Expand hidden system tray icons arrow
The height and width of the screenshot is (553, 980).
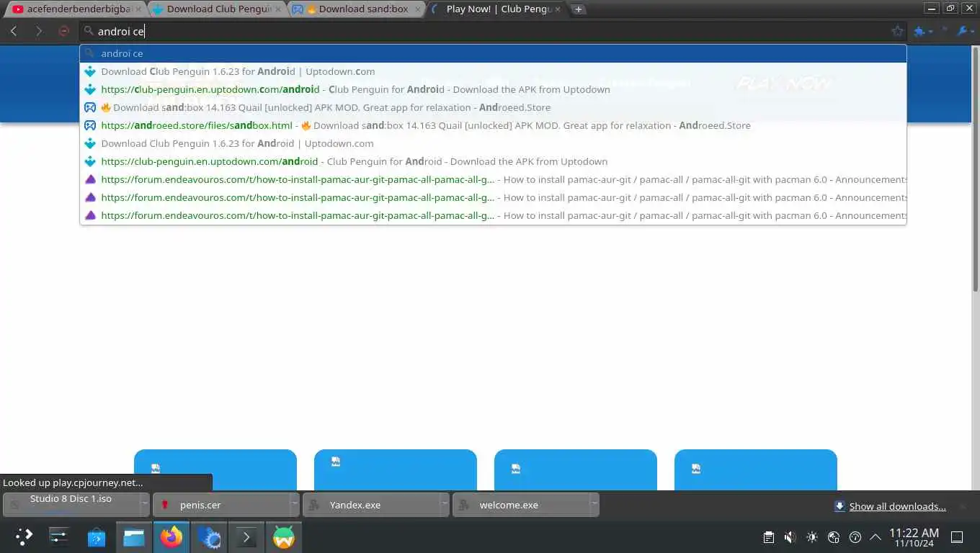[876, 537]
